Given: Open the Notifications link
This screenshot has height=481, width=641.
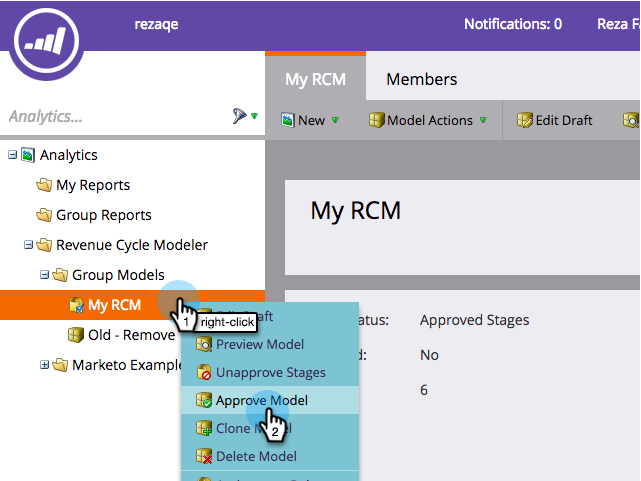Looking at the screenshot, I should pyautogui.click(x=513, y=24).
